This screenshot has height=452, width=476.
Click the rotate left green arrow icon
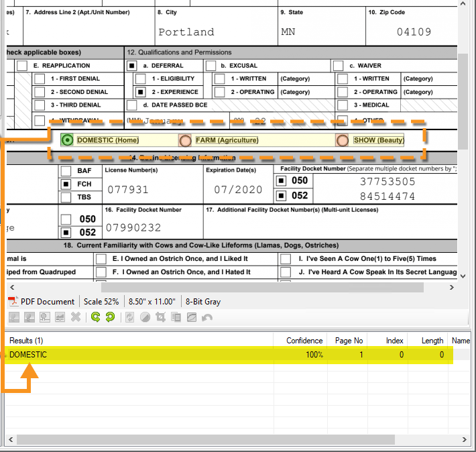96,317
